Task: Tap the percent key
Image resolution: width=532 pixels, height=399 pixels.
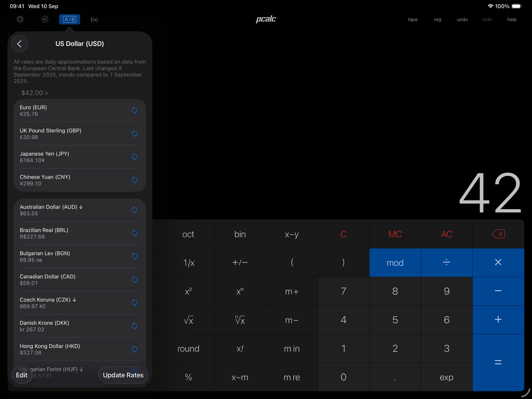Action: click(x=188, y=377)
